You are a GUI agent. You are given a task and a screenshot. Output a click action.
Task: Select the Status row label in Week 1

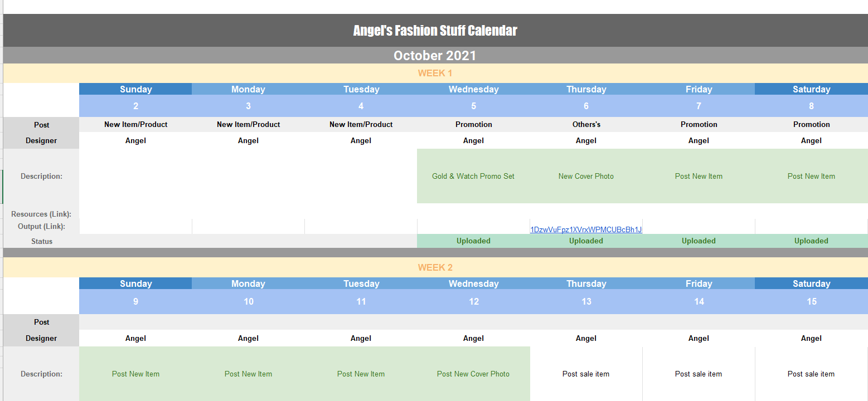[41, 241]
